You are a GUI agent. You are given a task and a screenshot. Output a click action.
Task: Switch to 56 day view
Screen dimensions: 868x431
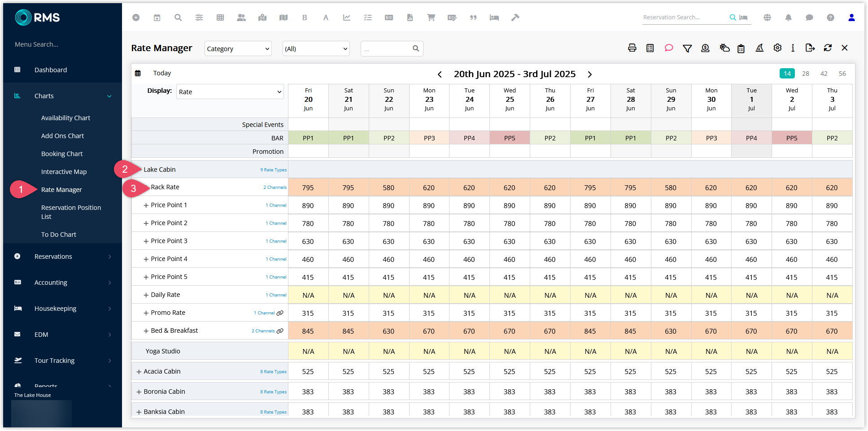[842, 74]
